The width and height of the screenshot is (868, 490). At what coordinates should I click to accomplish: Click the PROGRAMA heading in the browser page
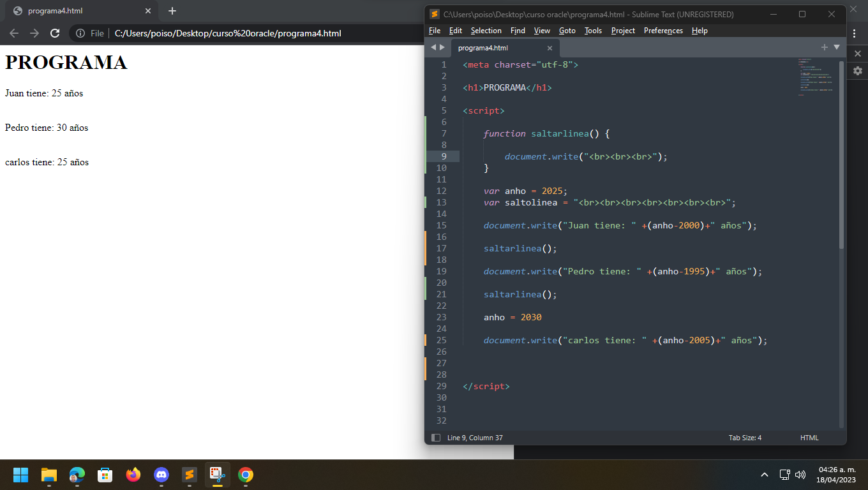[x=66, y=63]
